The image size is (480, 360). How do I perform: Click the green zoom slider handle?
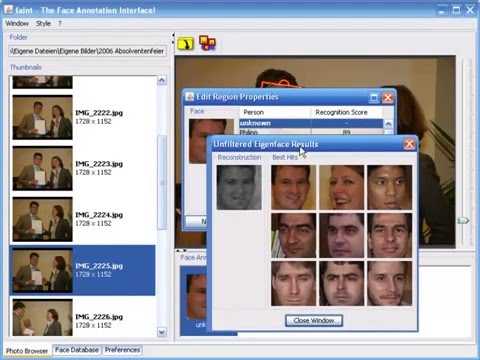point(463,220)
